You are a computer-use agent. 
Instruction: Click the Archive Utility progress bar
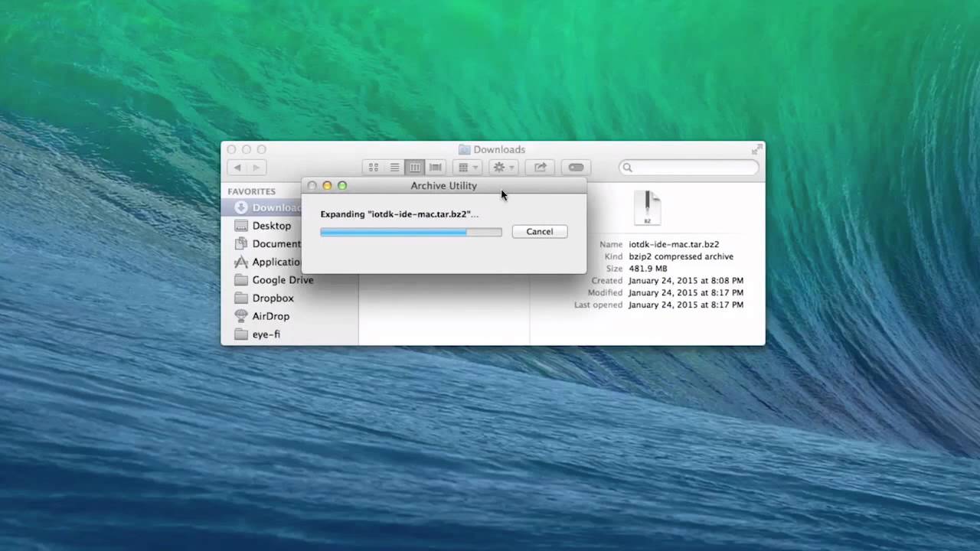[x=411, y=232]
